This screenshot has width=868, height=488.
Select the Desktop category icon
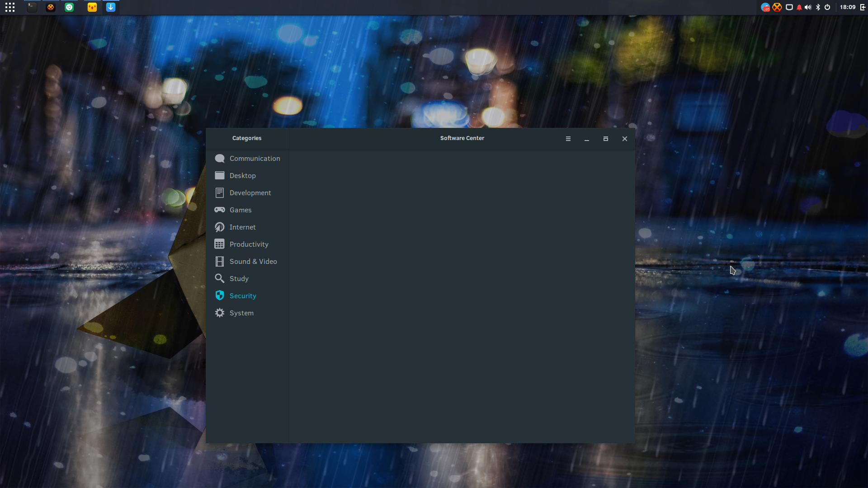pyautogui.click(x=220, y=176)
